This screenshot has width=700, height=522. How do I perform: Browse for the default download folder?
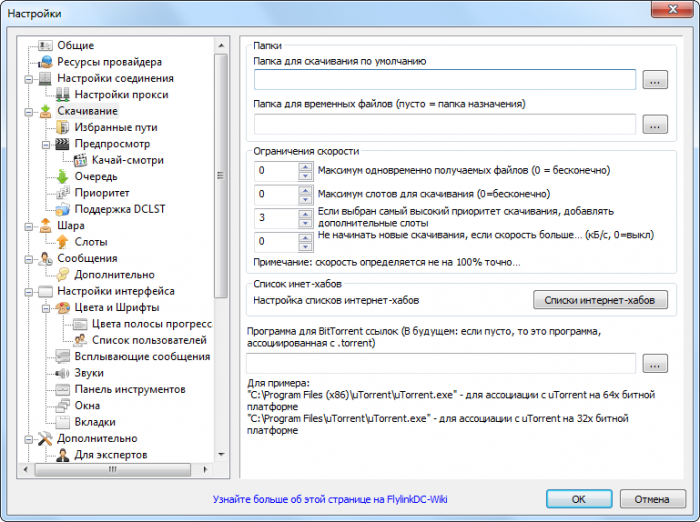[655, 81]
